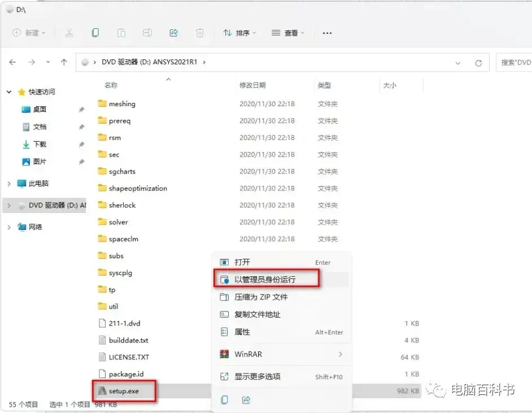Image resolution: width=532 pixels, height=413 pixels.
Task: Choose Show more options entry
Action: coord(282,376)
